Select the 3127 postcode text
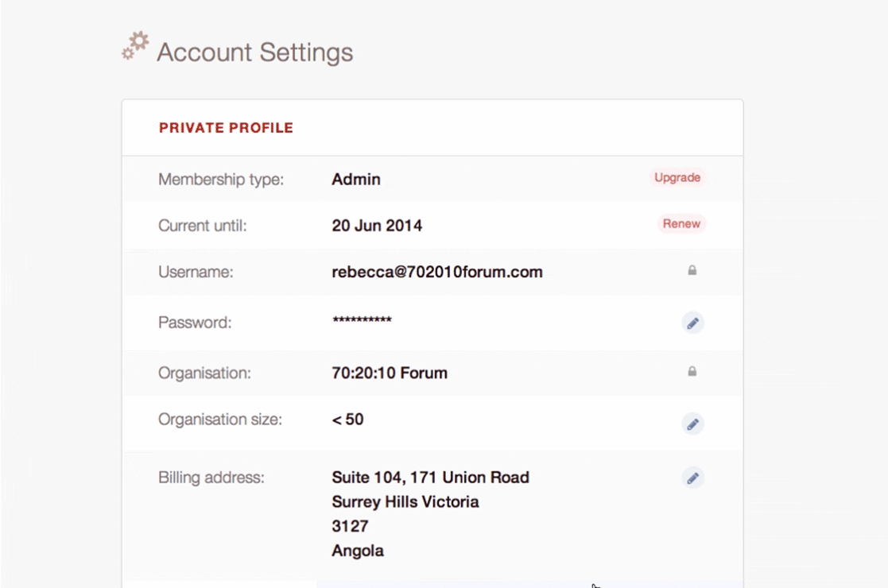Viewport: 888px width, 588px height. click(350, 526)
